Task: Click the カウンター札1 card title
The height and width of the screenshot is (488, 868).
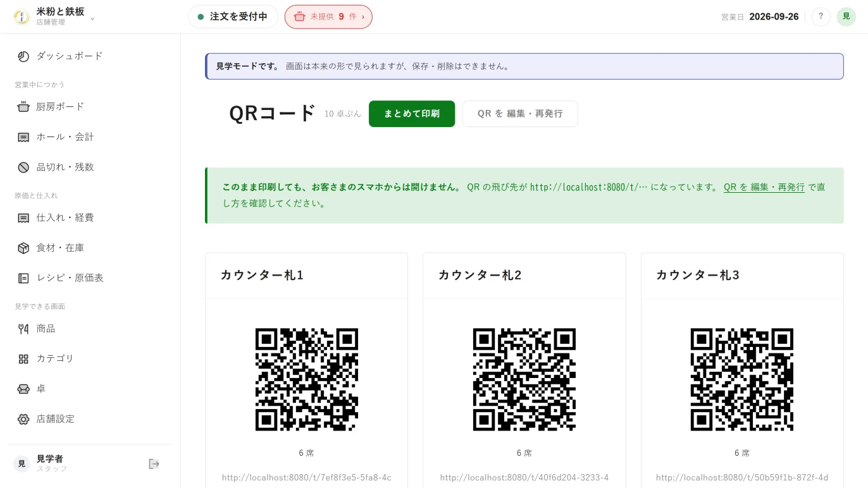Action: (262, 275)
